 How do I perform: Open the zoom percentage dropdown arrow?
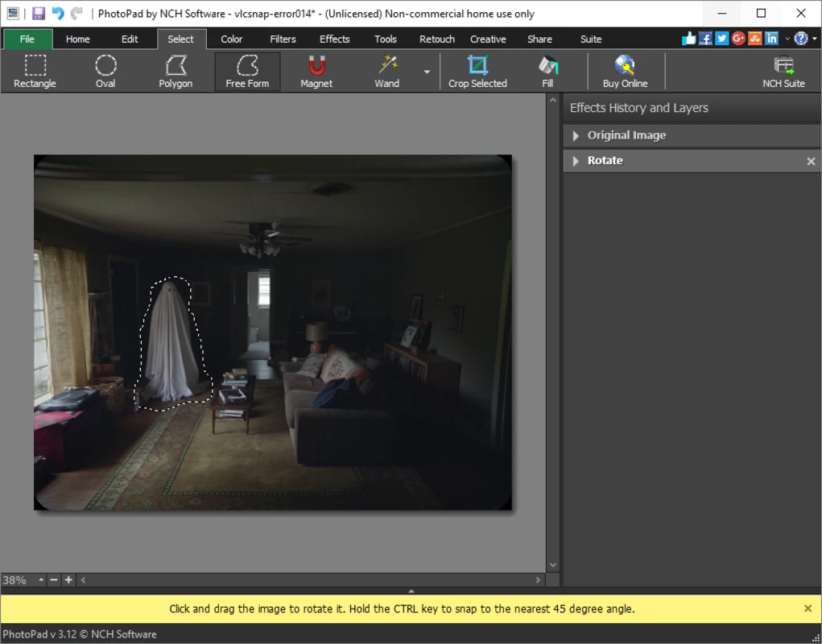[x=41, y=580]
